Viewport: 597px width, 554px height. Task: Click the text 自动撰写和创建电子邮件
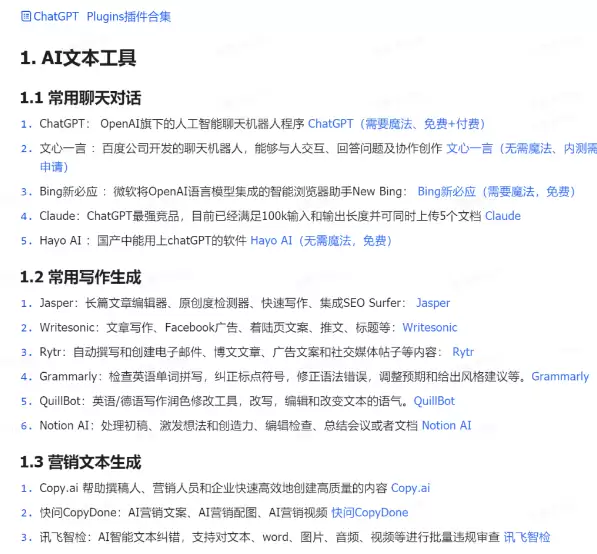(x=137, y=352)
